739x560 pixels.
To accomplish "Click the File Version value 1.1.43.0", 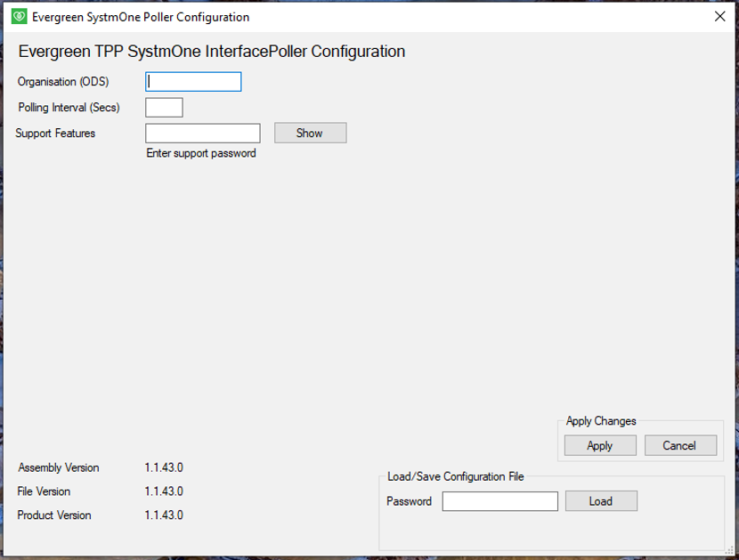I will tap(164, 491).
